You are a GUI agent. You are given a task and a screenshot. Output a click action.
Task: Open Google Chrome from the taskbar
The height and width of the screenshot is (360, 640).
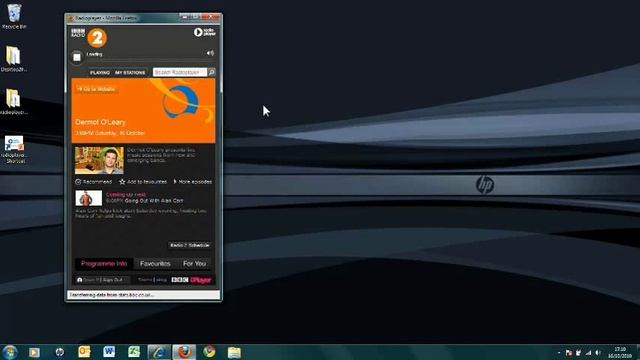(x=209, y=352)
